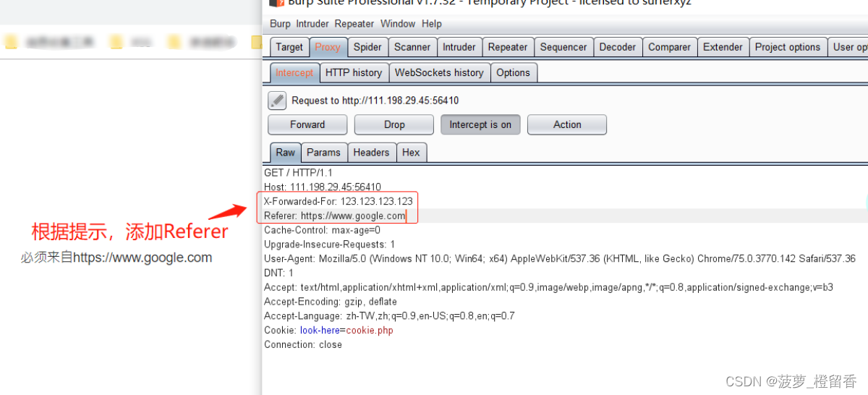868x395 pixels.
Task: Click the Accept-Language header line
Action: pyautogui.click(x=389, y=316)
